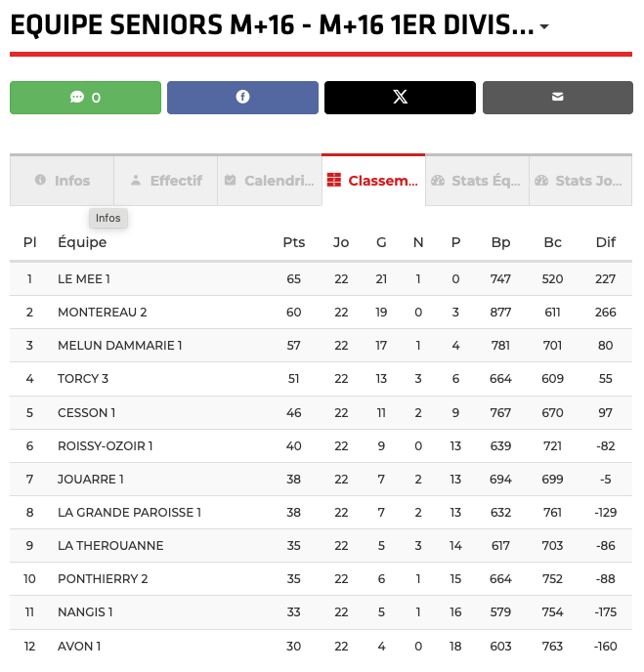Click the AVON 1 team name
The height and width of the screenshot is (672, 644).
(x=79, y=646)
